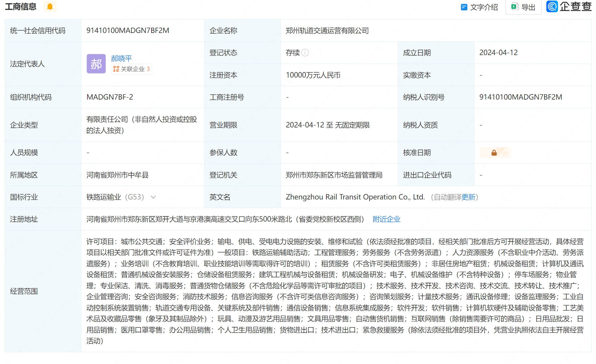The height and width of the screenshot is (364, 596).
Task: Expand the 铁路运输业 (G53) industry dropdown
Action: point(153,197)
